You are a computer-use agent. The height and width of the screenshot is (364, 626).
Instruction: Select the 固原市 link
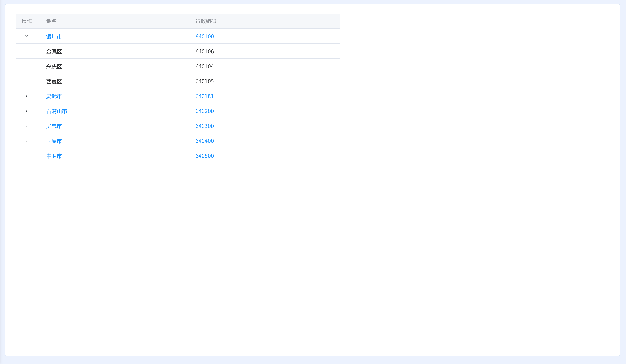(54, 141)
